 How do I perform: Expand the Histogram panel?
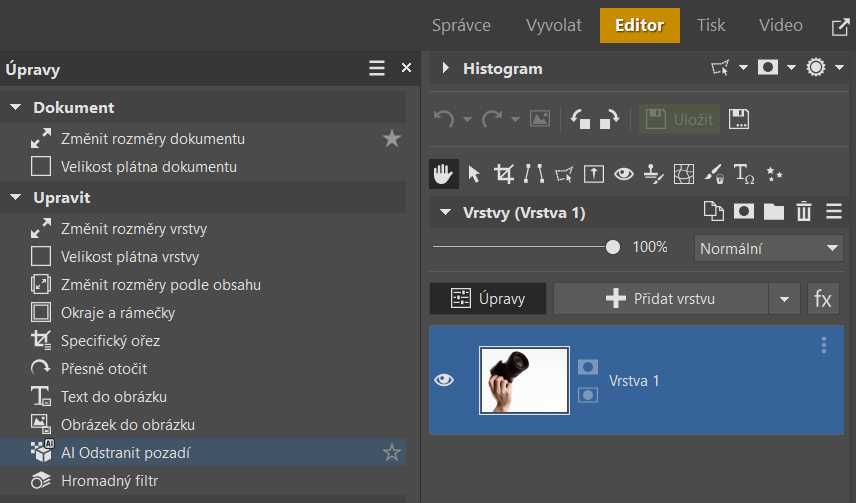click(x=445, y=68)
